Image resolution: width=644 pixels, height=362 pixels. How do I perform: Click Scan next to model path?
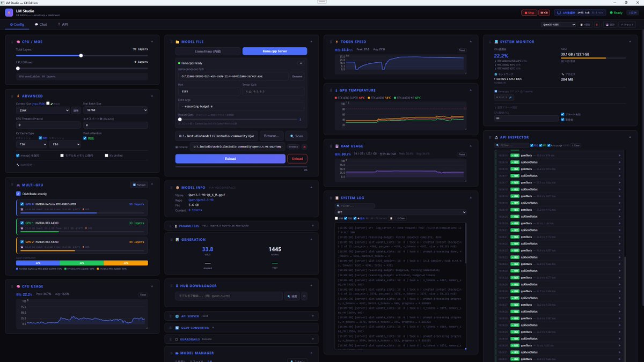click(296, 136)
